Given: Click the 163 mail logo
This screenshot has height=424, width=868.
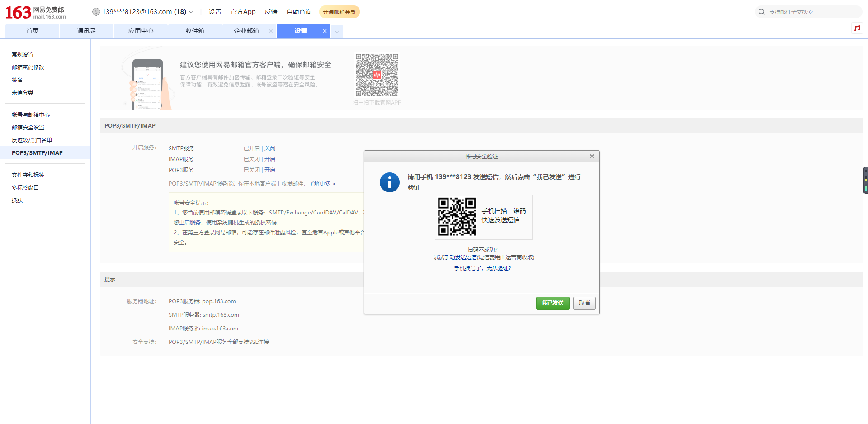Looking at the screenshot, I should click(x=35, y=12).
